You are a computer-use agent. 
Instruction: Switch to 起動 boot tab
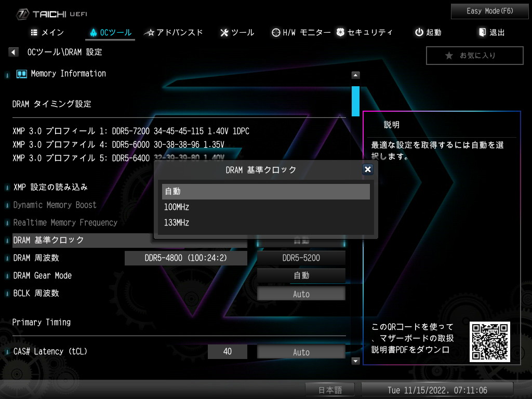click(428, 33)
